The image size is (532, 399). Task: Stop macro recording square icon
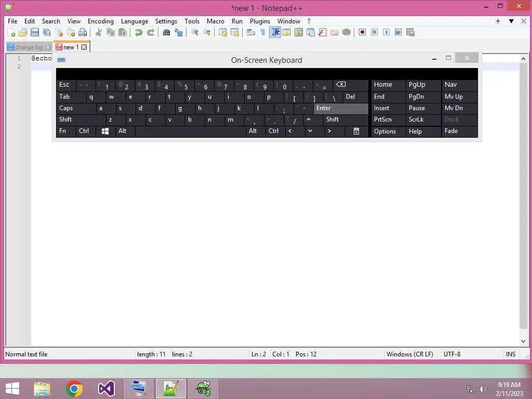(x=374, y=32)
